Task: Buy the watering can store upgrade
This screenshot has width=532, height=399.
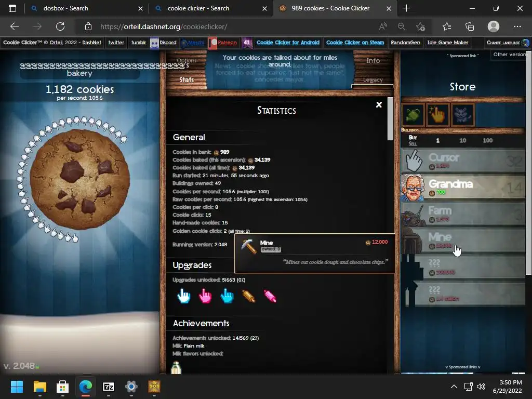Action: [413, 115]
